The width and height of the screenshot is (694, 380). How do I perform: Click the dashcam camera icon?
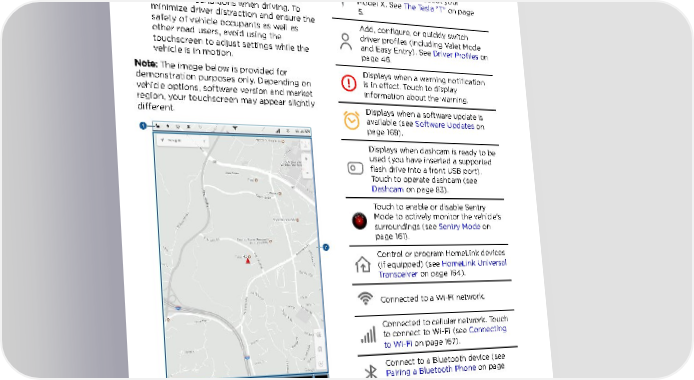355,168
